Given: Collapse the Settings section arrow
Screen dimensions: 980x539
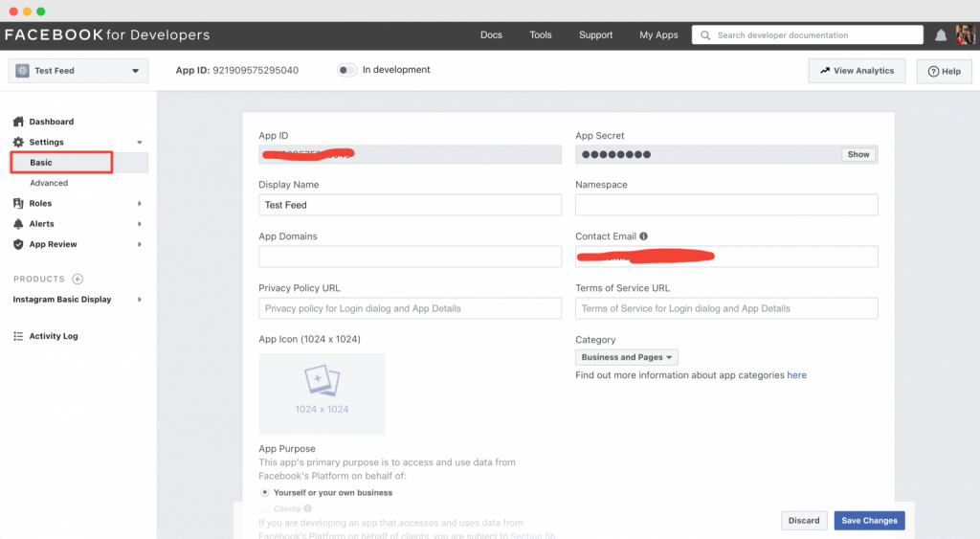Looking at the screenshot, I should point(140,143).
